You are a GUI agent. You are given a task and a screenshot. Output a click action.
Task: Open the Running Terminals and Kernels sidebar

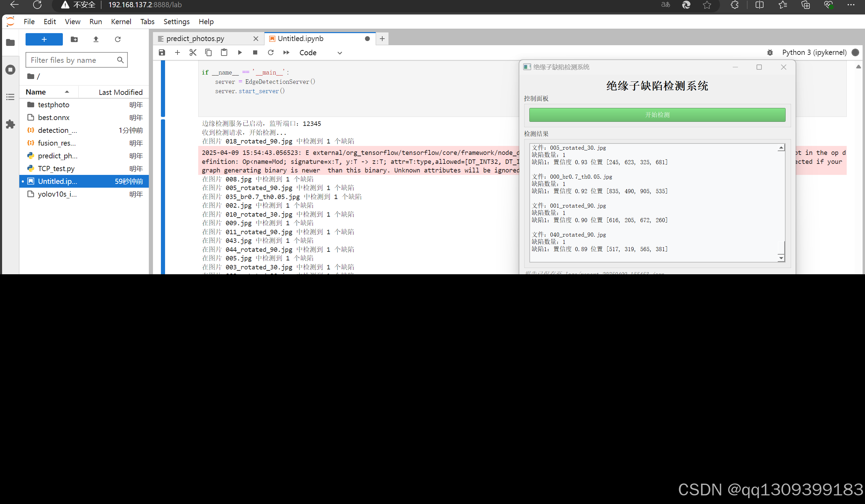click(x=10, y=70)
